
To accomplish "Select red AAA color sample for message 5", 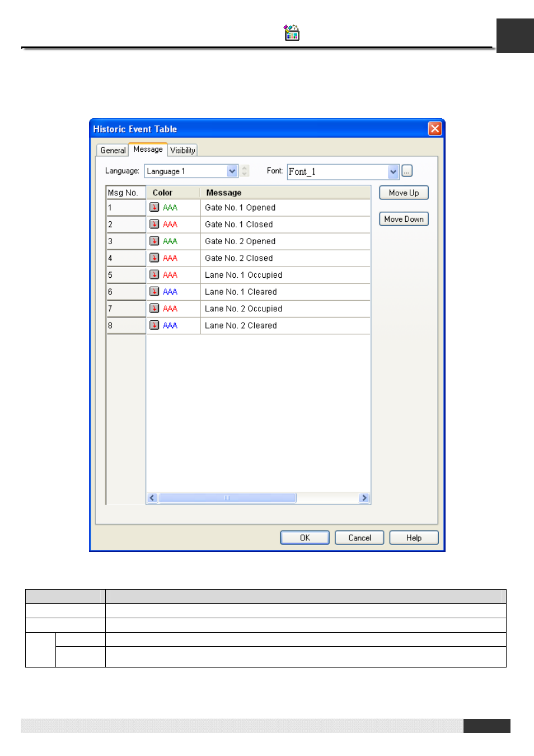I will coord(170,275).
